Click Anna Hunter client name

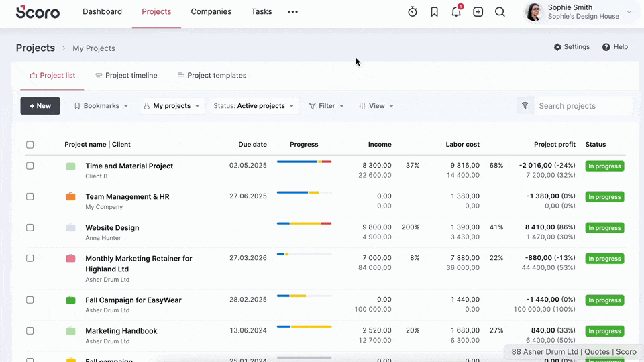coord(103,237)
